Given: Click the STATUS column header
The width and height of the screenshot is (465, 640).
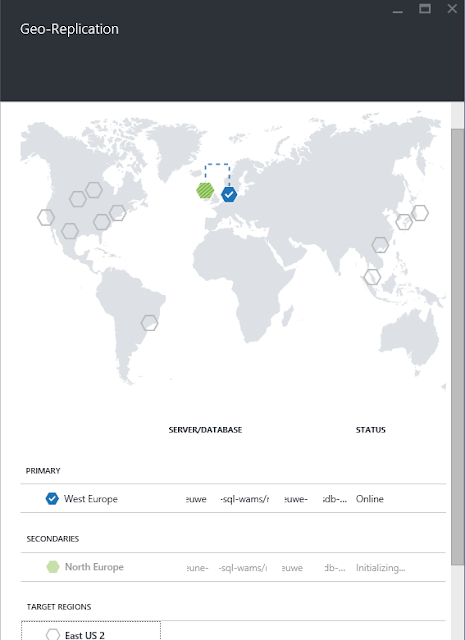Looking at the screenshot, I should click(371, 430).
